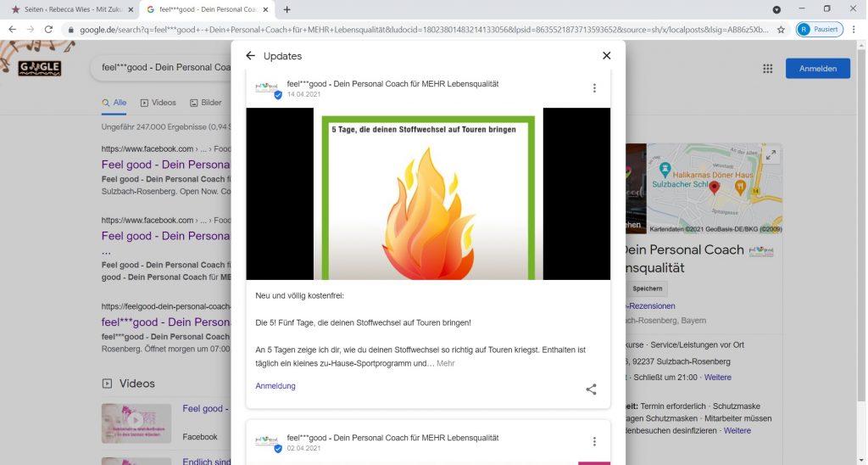Click the back arrow in Updates dialog
The image size is (868, 465).
coord(250,56)
